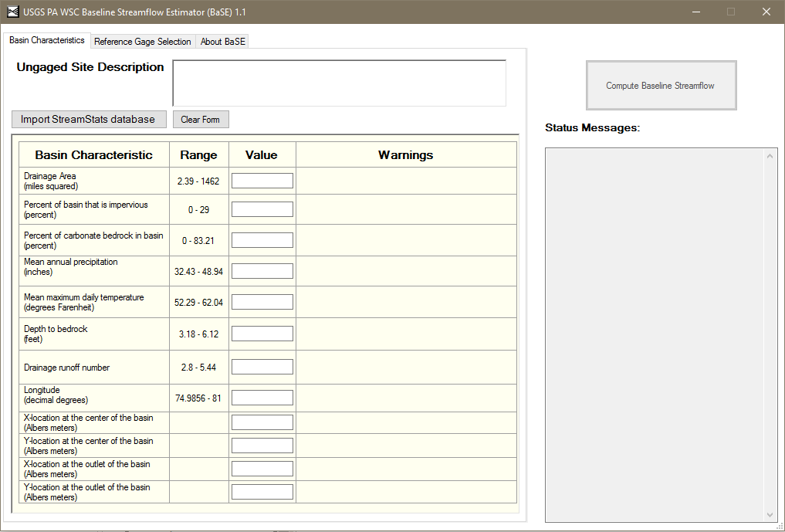Click the carbonate bedrock percent value field
The height and width of the screenshot is (532, 785).
tap(262, 240)
